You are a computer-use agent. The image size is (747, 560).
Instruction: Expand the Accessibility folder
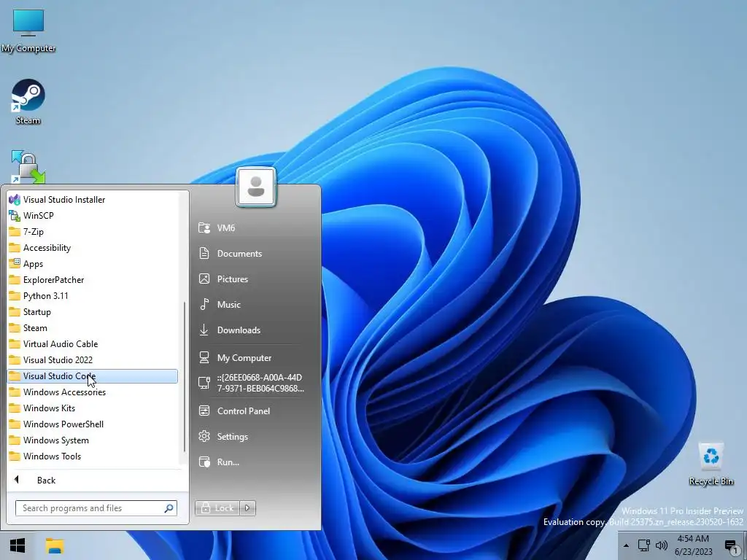tap(93, 248)
